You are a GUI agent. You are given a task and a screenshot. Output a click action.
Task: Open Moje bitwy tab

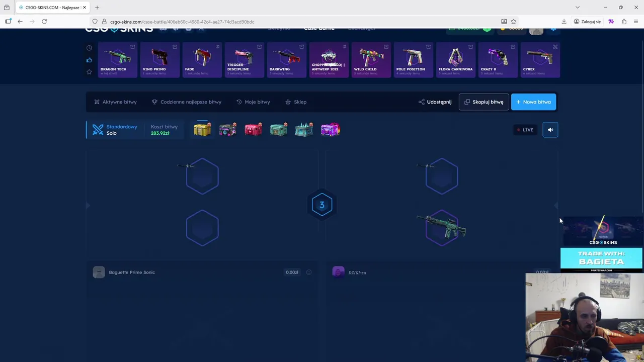253,102
